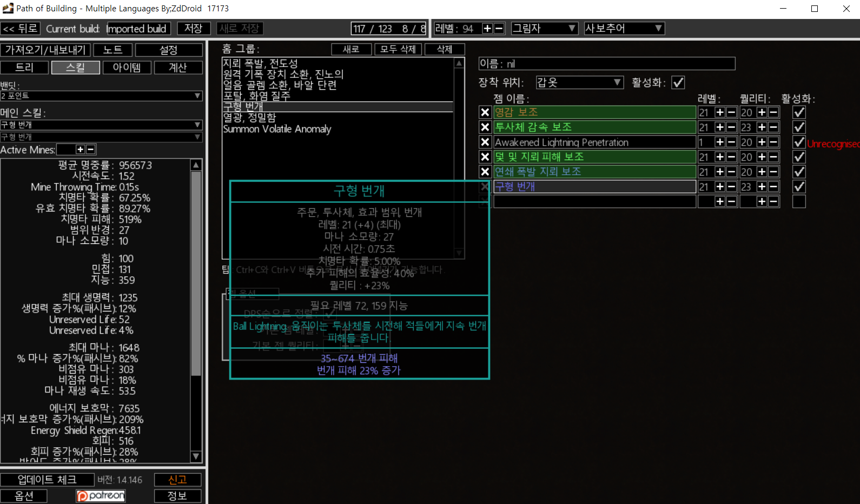Click 모두 삭제 to delete all groups

point(398,49)
